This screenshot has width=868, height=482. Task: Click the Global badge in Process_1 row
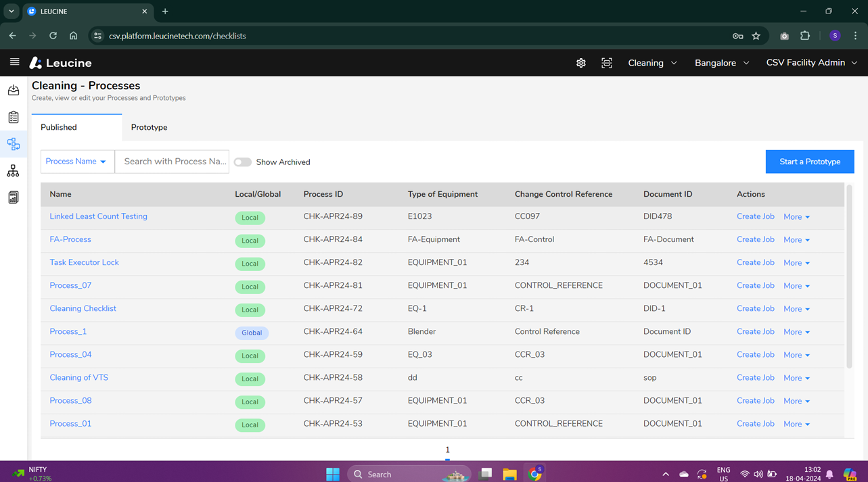(252, 333)
